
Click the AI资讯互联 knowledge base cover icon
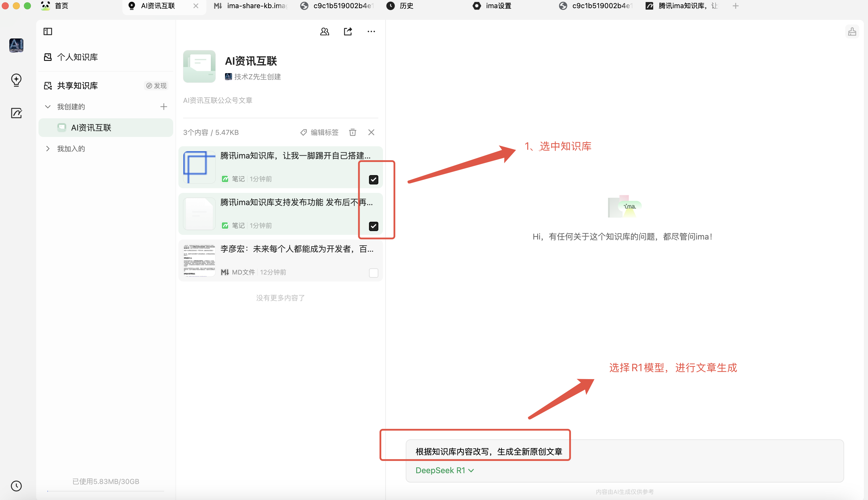(x=199, y=66)
